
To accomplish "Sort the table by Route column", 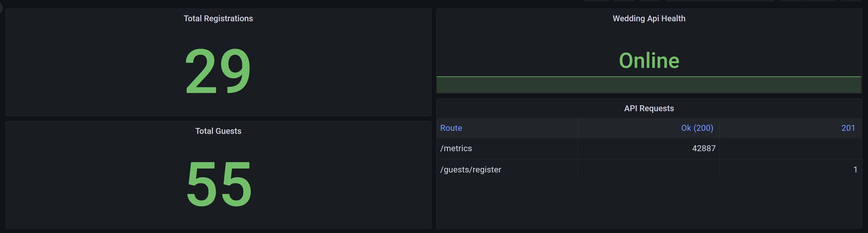I will (x=451, y=128).
